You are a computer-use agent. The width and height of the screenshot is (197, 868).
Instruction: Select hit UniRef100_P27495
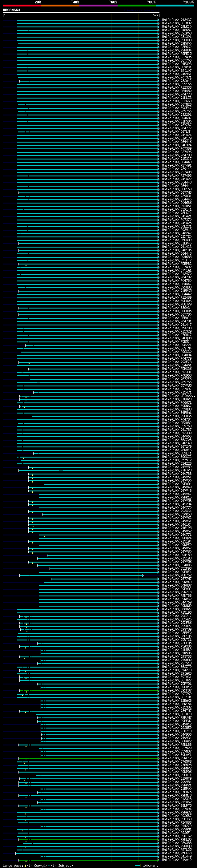click(177, 57)
